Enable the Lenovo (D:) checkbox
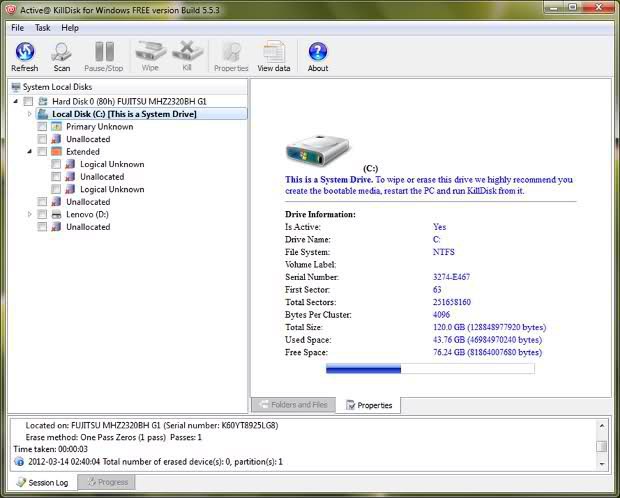The width and height of the screenshot is (620, 498). [42, 214]
